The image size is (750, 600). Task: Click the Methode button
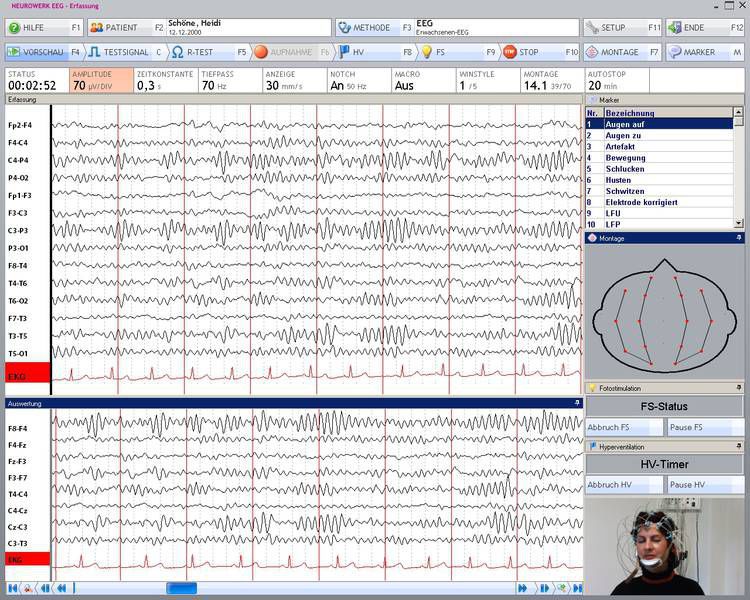coord(373,28)
